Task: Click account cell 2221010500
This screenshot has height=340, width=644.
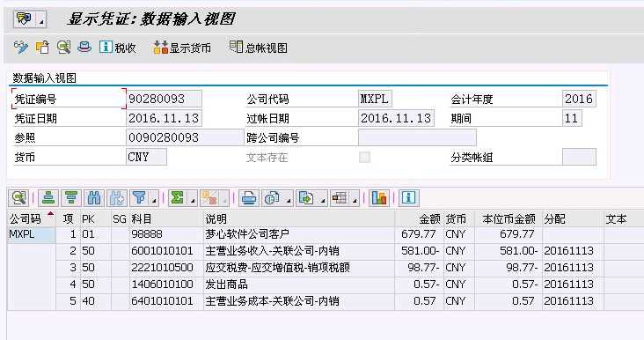Action: point(166,268)
